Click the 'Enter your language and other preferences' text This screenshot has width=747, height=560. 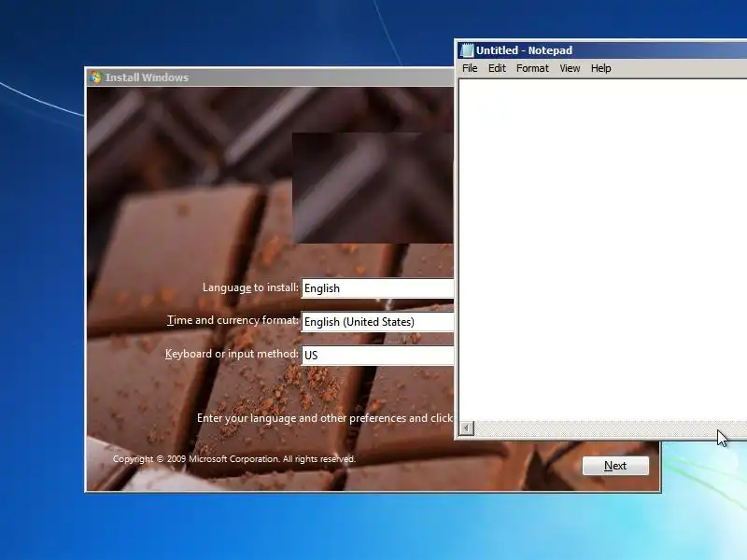(325, 418)
